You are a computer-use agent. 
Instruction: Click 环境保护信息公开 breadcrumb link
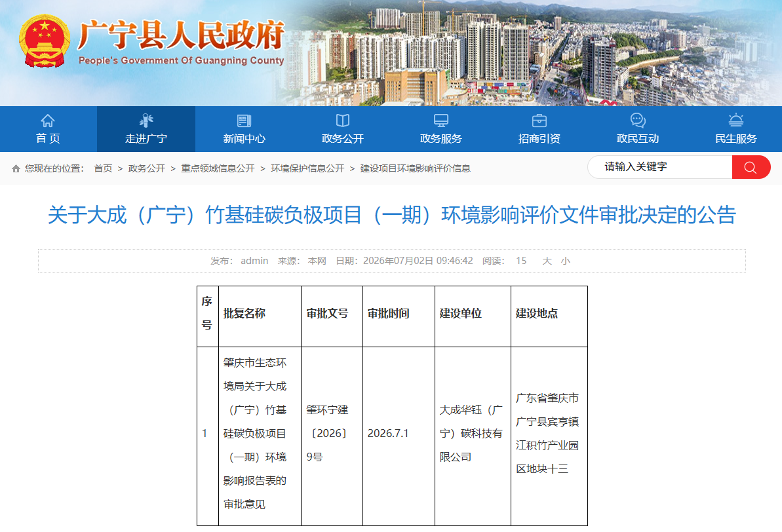307,168
